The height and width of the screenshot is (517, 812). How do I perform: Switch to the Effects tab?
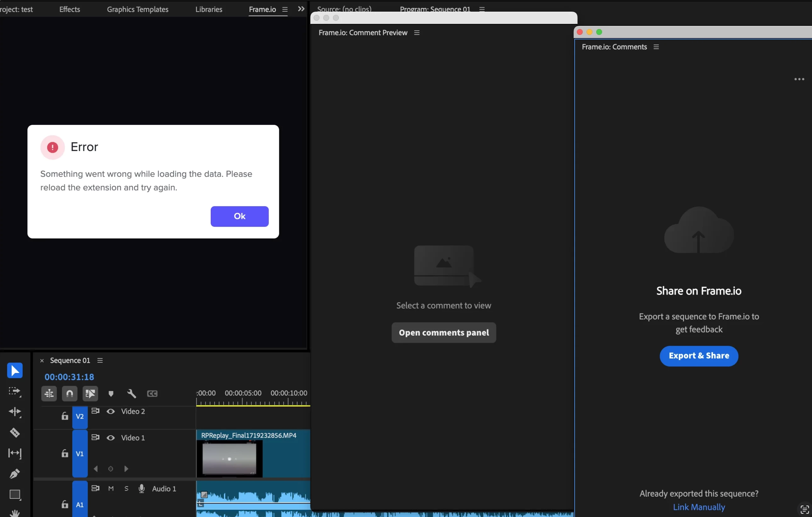coord(70,9)
